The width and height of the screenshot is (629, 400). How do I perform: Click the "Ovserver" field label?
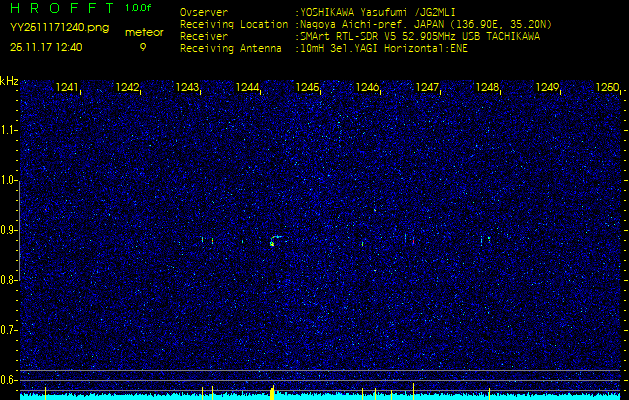point(204,12)
